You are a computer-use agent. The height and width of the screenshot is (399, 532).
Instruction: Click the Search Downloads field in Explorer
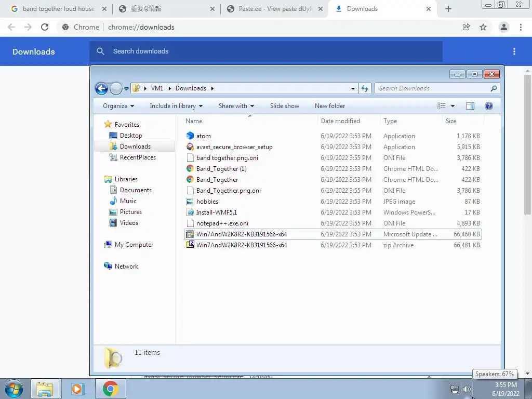pyautogui.click(x=437, y=88)
